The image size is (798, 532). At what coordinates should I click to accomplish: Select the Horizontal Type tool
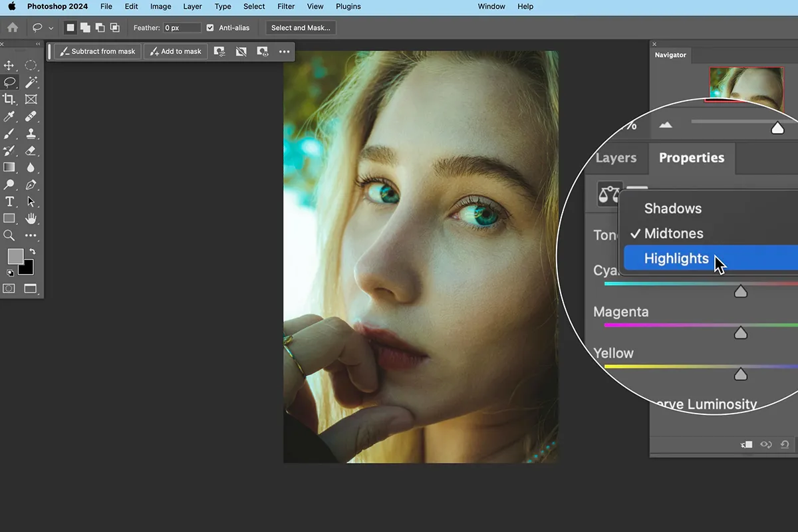point(9,201)
